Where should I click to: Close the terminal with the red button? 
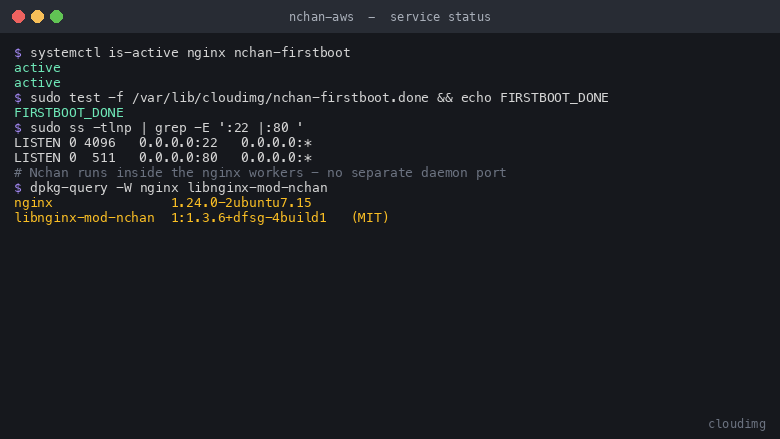point(18,16)
